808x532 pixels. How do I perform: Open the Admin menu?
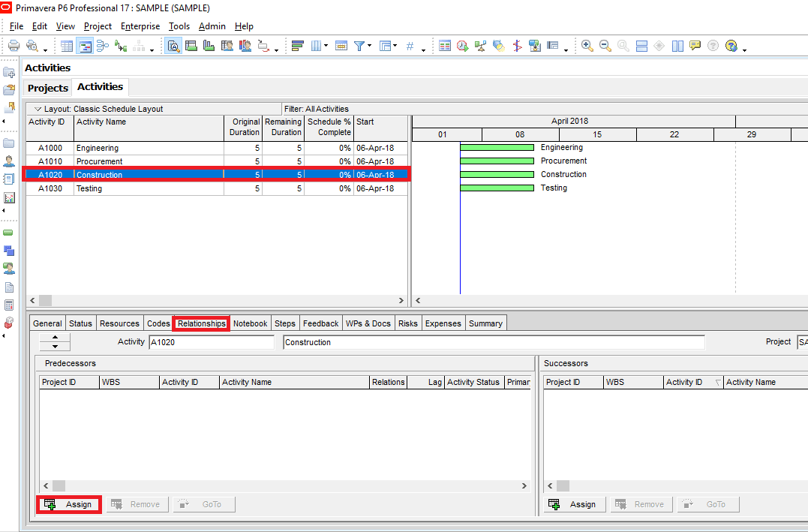tap(212, 26)
